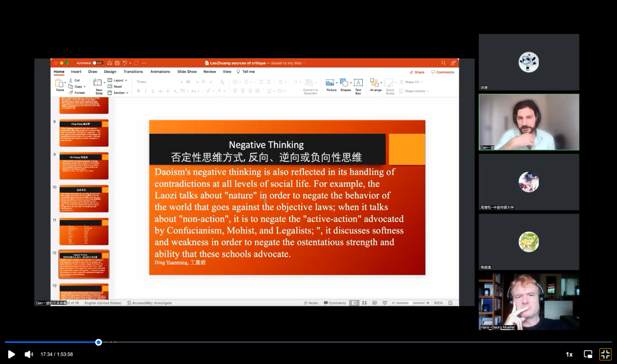Open the Draw ribbon tab
Viewport: 617px width, 364px height.
(93, 72)
